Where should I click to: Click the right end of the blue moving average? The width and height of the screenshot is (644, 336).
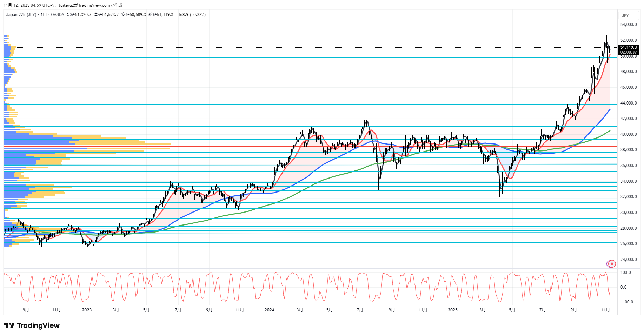pyautogui.click(x=610, y=110)
